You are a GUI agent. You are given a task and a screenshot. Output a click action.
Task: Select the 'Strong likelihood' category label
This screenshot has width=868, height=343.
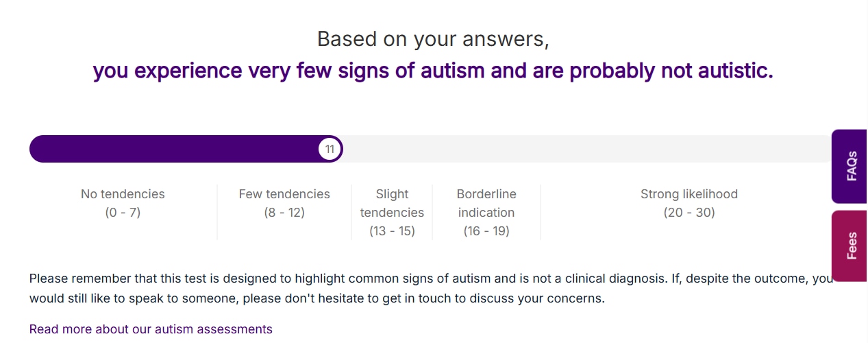tap(689, 194)
